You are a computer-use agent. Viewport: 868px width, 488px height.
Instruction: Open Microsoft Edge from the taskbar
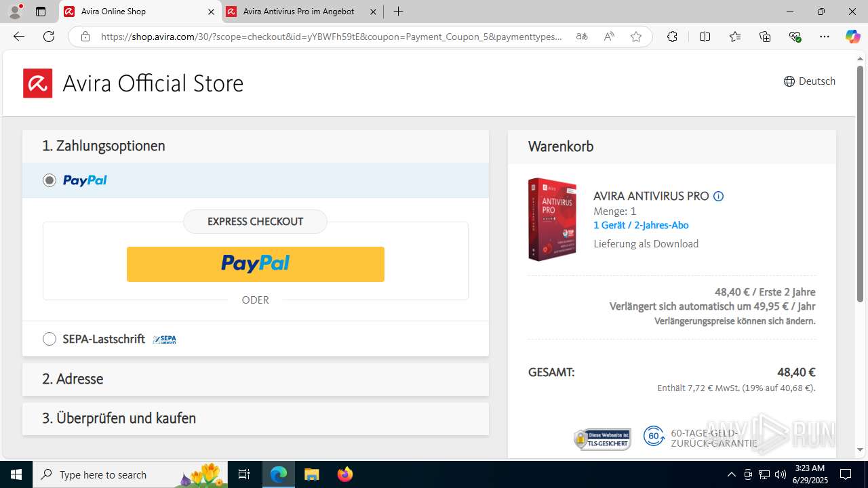[279, 474]
